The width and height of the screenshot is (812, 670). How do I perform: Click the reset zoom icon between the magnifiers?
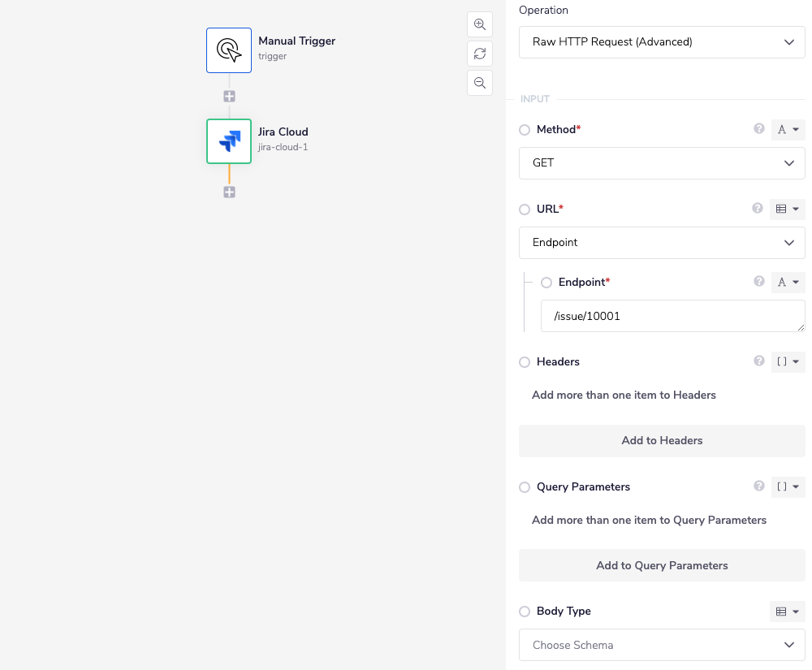click(480, 53)
